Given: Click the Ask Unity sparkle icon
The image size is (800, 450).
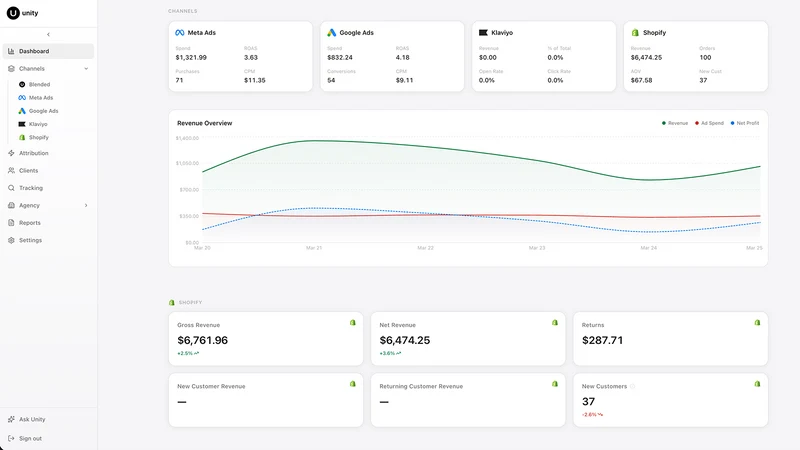Looking at the screenshot, I should pyautogui.click(x=11, y=419).
